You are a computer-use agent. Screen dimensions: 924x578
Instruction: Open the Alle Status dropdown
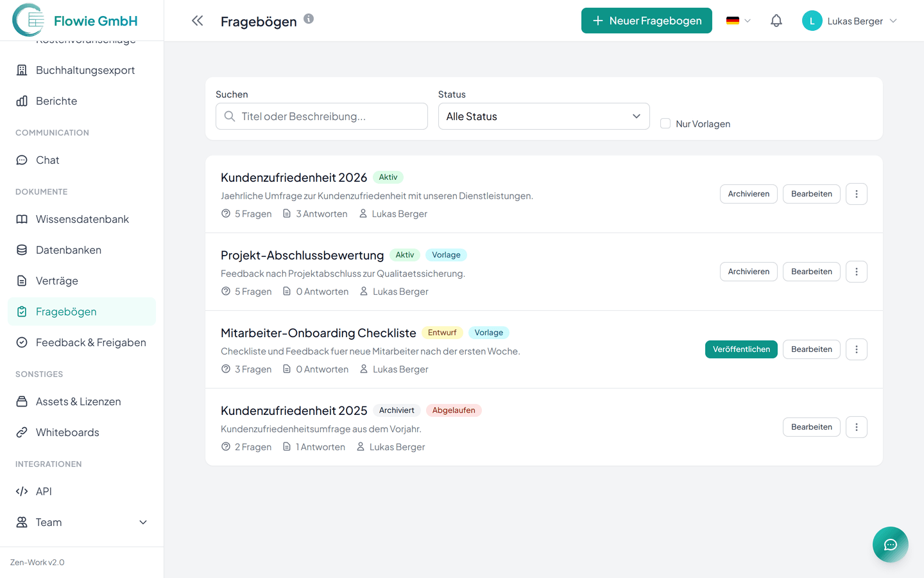point(543,116)
